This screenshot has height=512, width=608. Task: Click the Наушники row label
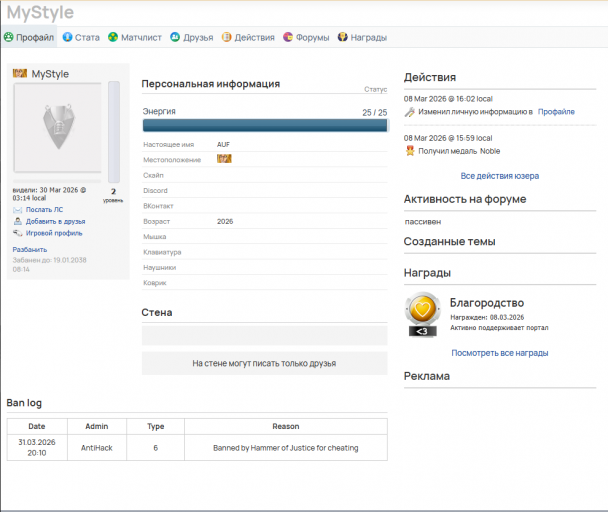(x=159, y=268)
